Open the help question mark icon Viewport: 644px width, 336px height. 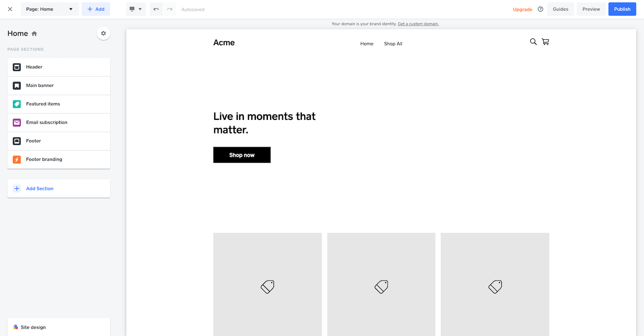(x=541, y=9)
